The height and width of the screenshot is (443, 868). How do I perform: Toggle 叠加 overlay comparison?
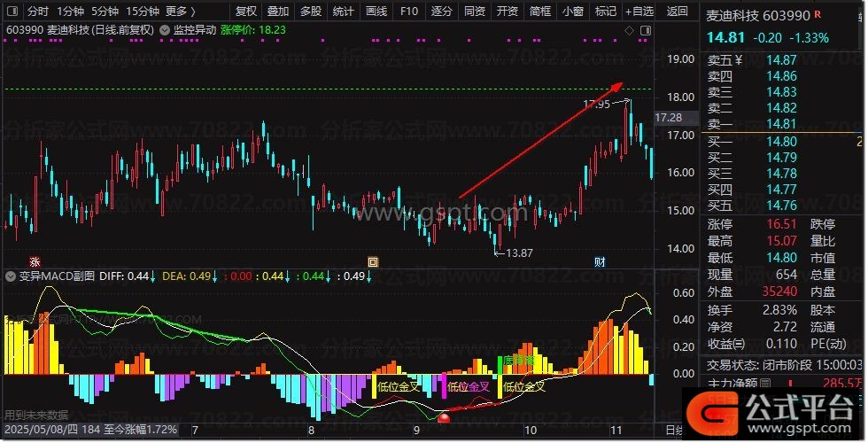(278, 12)
